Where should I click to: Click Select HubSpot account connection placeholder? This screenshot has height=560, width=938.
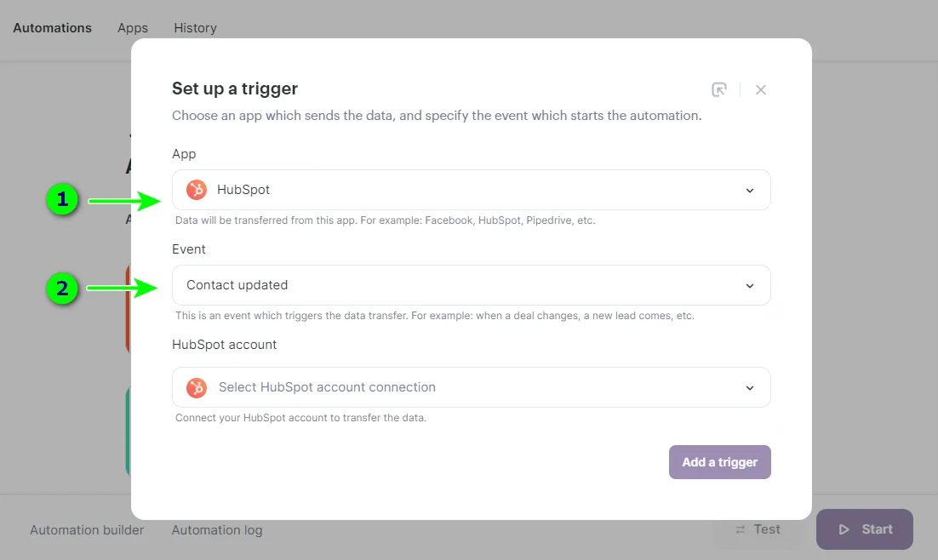(x=327, y=387)
